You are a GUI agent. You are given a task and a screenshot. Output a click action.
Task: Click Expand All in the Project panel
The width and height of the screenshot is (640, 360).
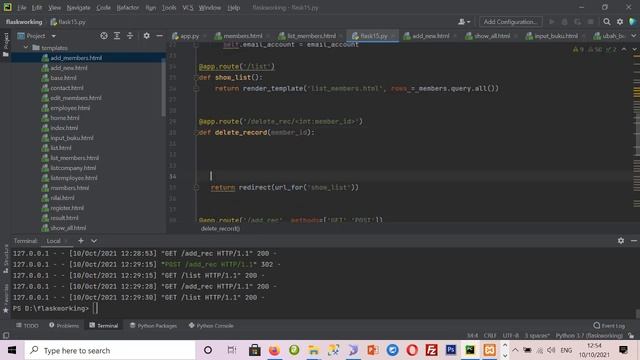click(x=117, y=36)
